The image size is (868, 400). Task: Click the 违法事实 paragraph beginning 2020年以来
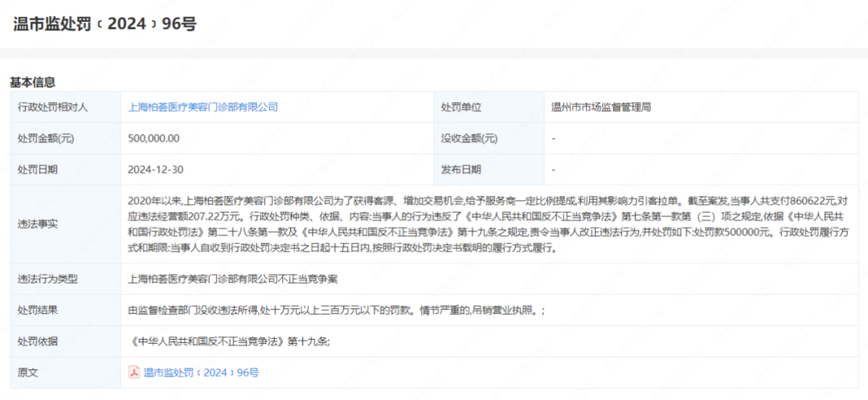[x=490, y=224]
